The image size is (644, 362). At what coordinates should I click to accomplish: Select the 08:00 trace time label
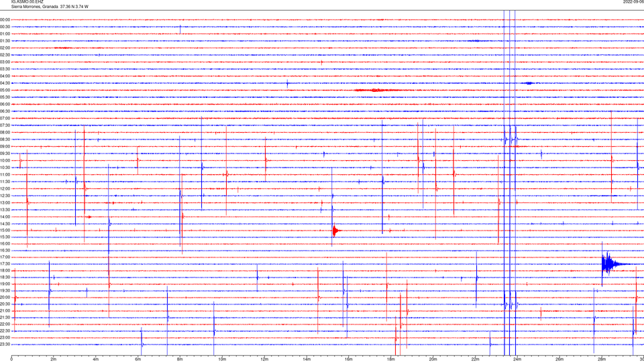(x=5, y=132)
